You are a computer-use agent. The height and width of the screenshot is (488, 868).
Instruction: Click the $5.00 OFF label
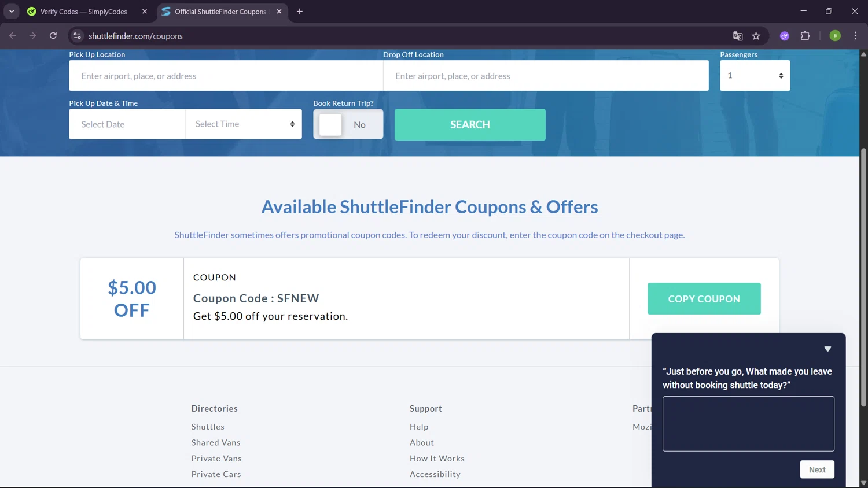[132, 299]
